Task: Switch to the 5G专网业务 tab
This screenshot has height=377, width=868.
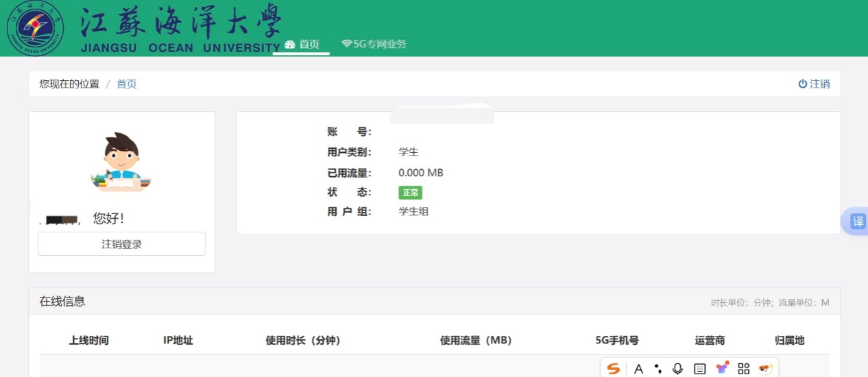Action: (374, 45)
